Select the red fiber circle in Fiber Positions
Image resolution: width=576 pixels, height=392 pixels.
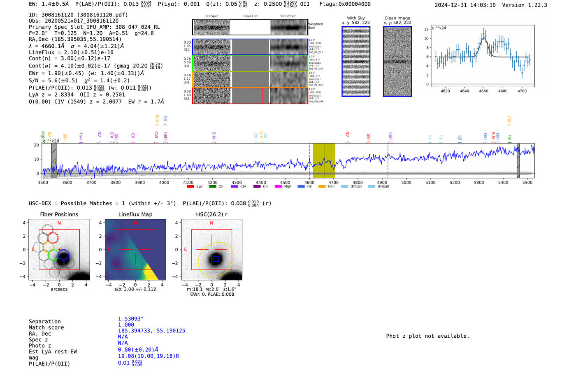click(52, 237)
